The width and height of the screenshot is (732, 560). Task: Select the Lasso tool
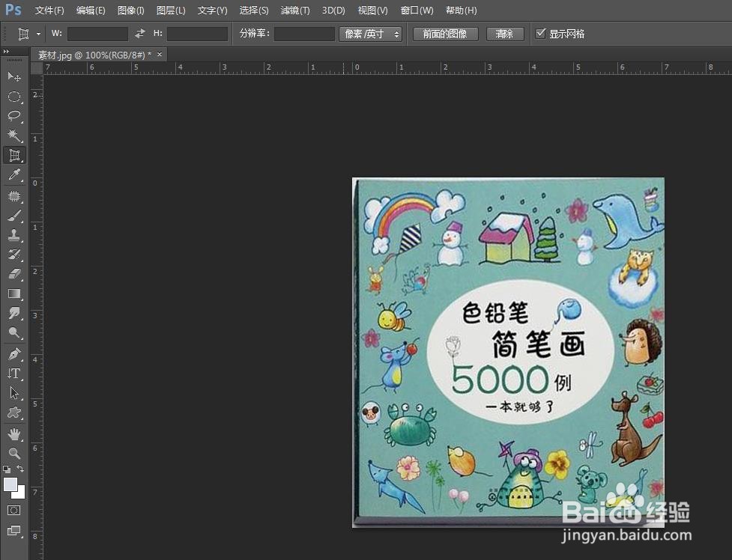[13, 115]
